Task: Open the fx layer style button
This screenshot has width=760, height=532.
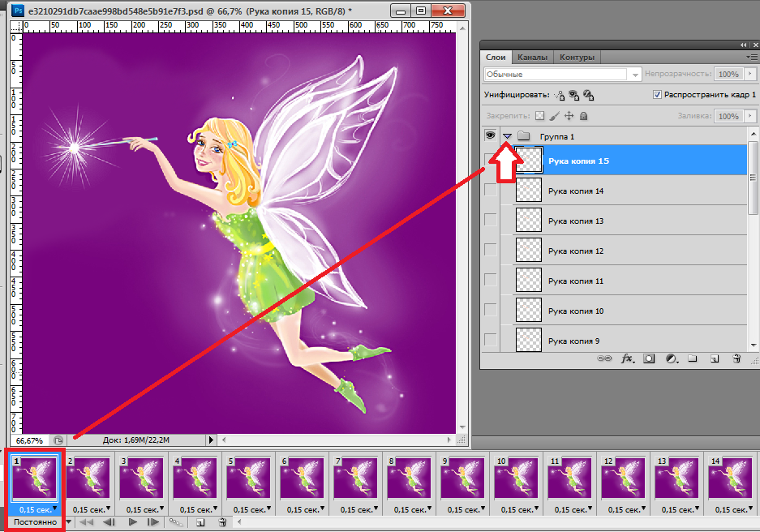Action: [627, 358]
